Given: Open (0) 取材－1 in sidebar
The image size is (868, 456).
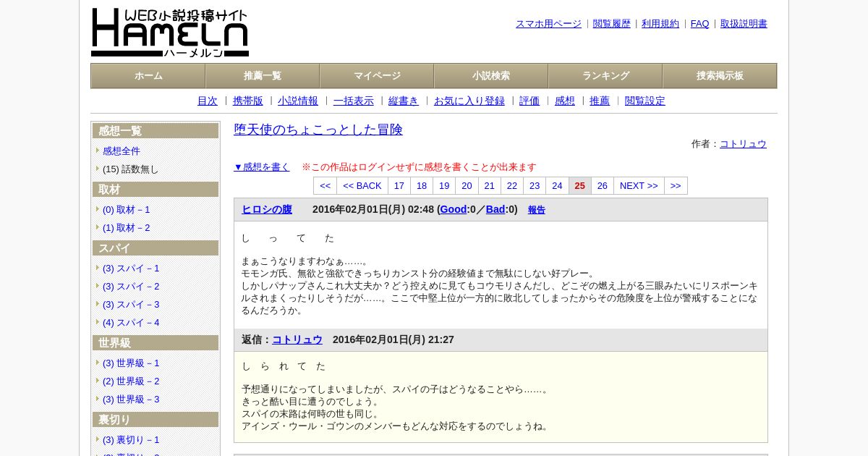Looking at the screenshot, I should (127, 210).
